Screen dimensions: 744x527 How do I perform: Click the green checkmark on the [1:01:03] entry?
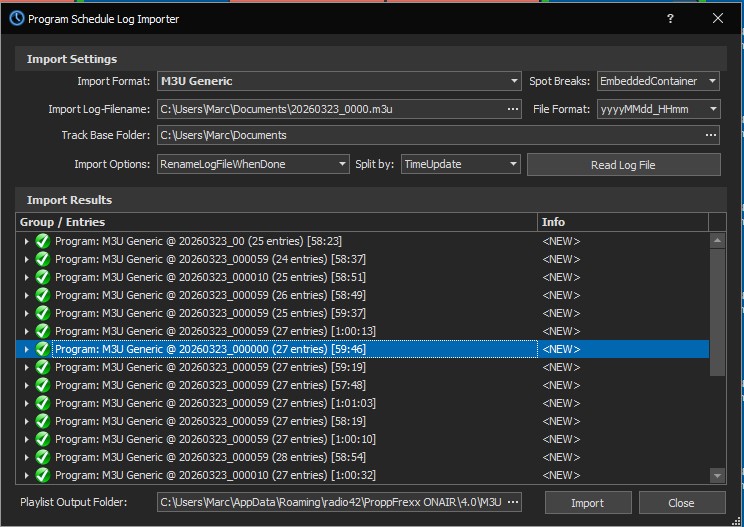pos(42,403)
